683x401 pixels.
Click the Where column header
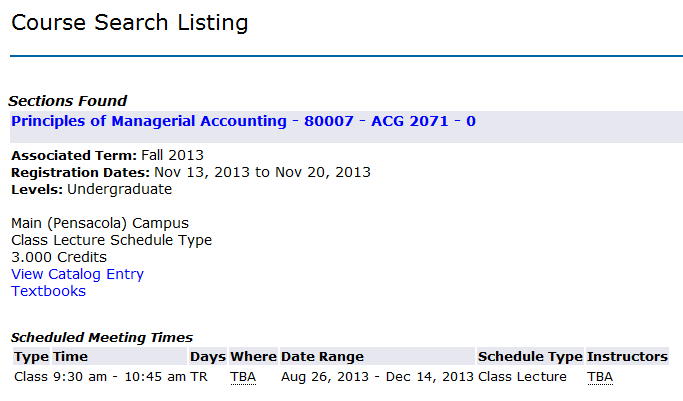(253, 357)
